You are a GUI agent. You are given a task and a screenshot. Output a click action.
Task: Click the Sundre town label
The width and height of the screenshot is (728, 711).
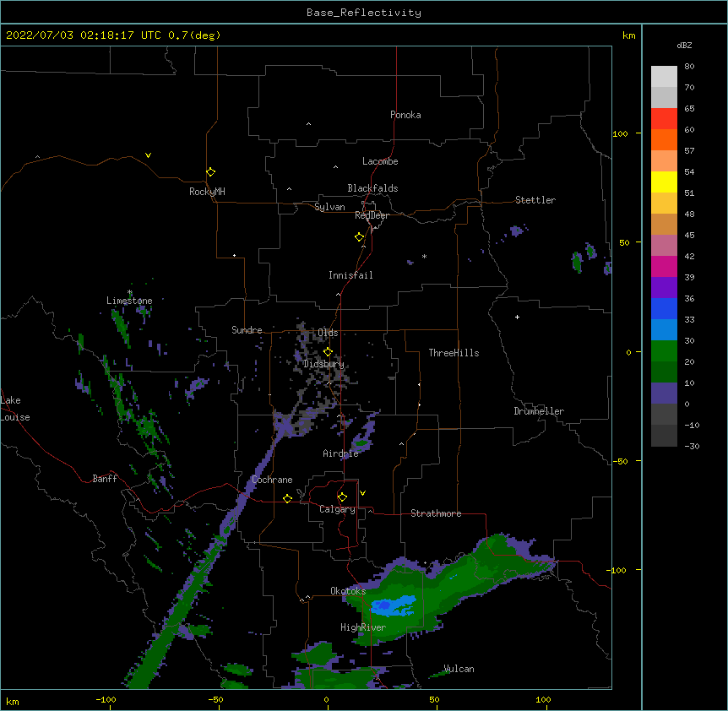click(x=247, y=330)
